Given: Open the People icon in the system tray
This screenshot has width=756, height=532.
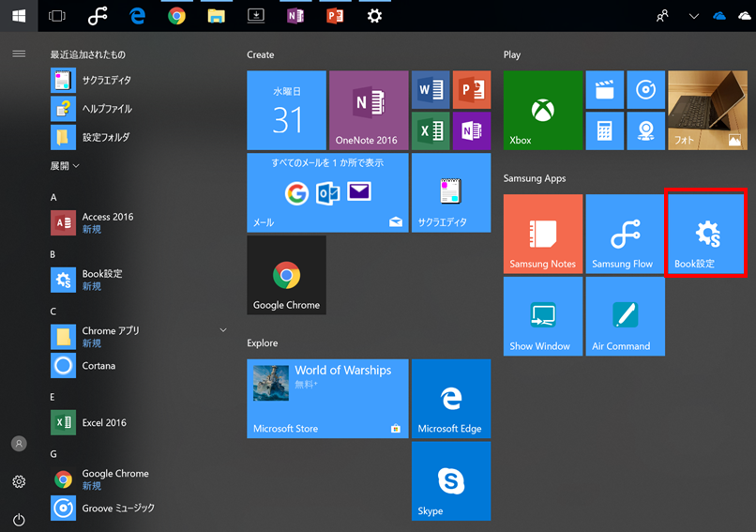Looking at the screenshot, I should pyautogui.click(x=662, y=16).
